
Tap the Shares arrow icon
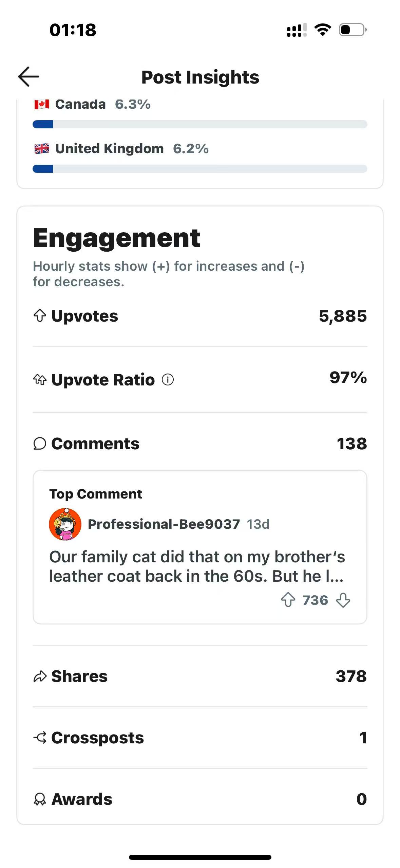tap(40, 676)
